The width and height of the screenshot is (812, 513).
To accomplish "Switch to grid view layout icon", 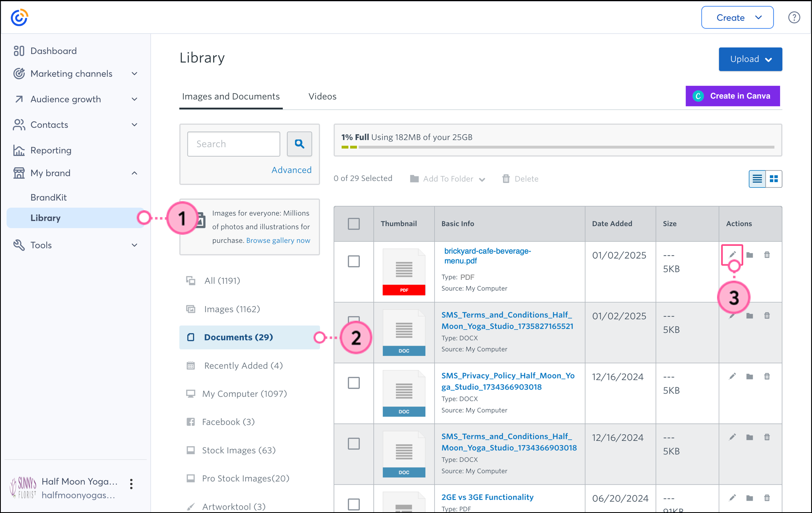I will click(x=774, y=179).
